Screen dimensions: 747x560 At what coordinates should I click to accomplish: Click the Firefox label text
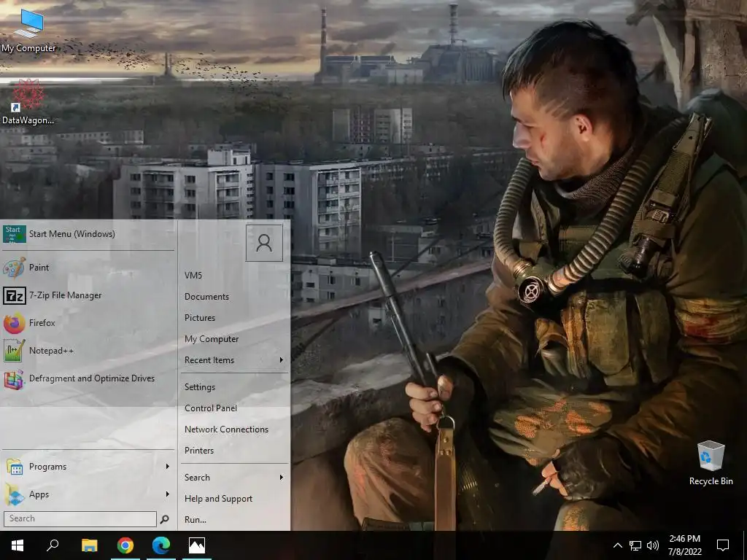click(42, 323)
